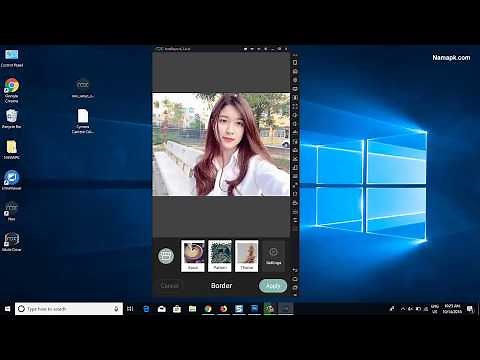Open the Recycle Bin desktop icon
The height and width of the screenshot is (360, 480).
[12, 119]
